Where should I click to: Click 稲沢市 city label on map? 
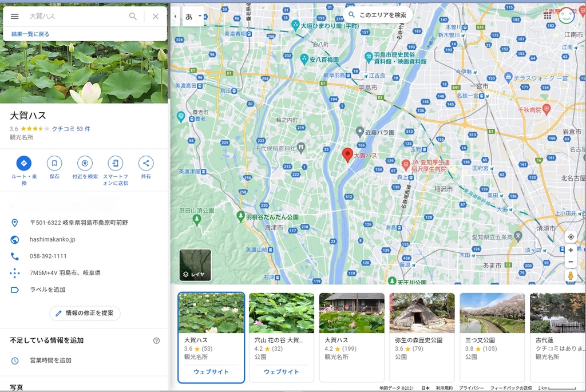click(444, 189)
